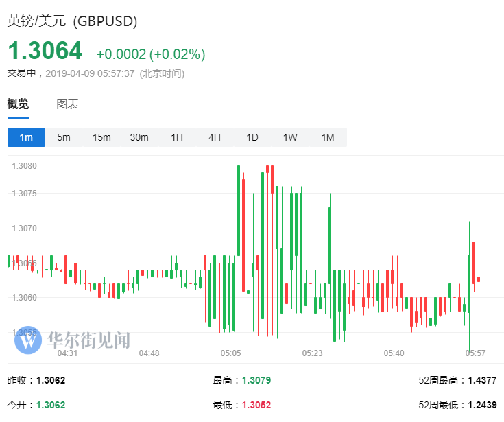Choose the 1M monthly interval

coord(328,137)
